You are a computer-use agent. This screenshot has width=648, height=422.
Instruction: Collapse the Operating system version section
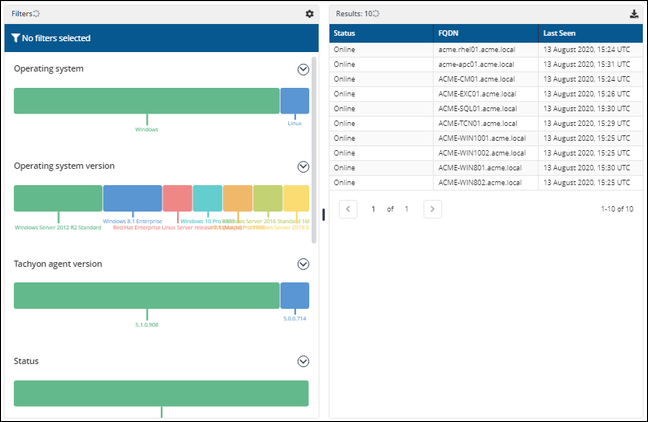303,166
